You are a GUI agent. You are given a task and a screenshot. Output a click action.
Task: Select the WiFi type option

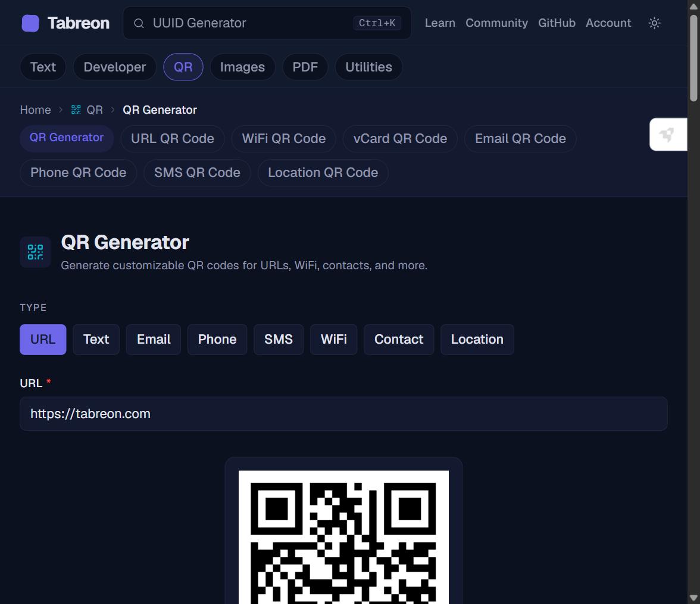333,340
